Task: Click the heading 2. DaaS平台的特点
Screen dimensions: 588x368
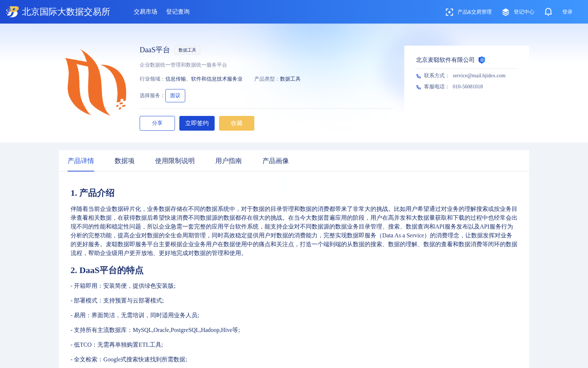Action: point(107,270)
